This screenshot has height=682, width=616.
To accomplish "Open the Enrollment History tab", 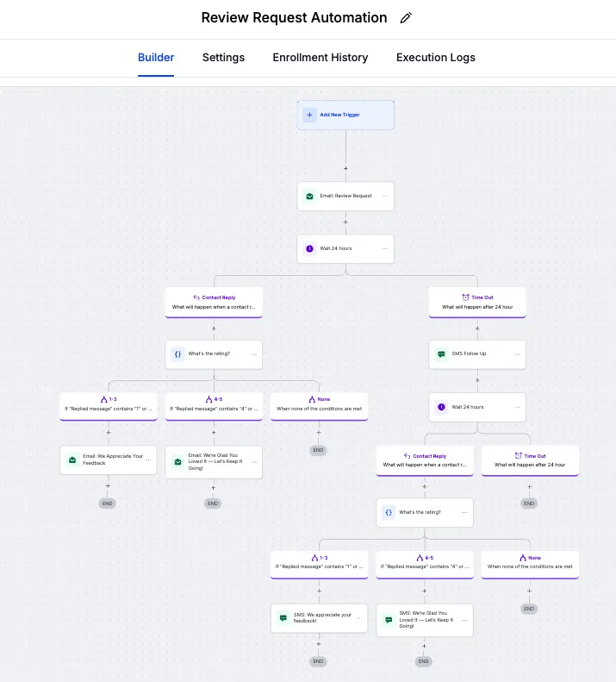I will [x=320, y=58].
